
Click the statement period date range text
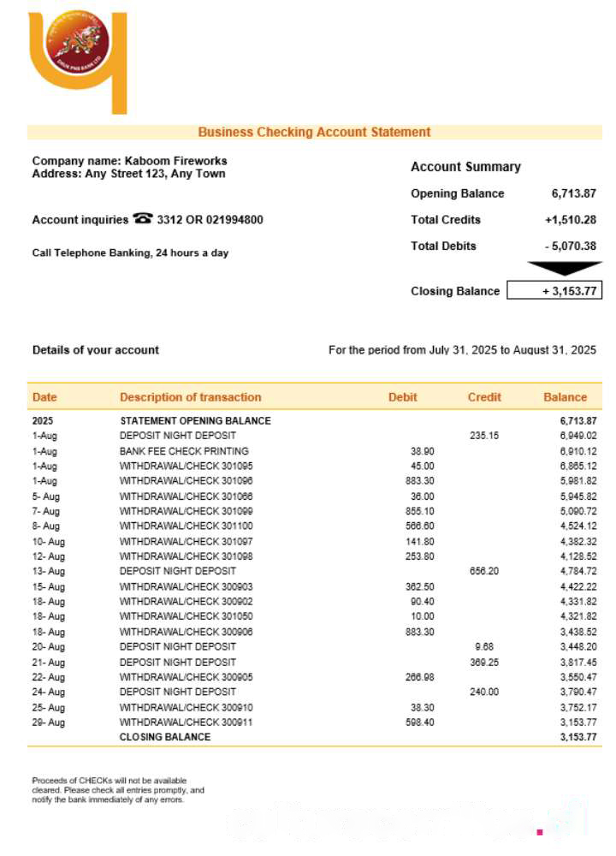(x=462, y=350)
